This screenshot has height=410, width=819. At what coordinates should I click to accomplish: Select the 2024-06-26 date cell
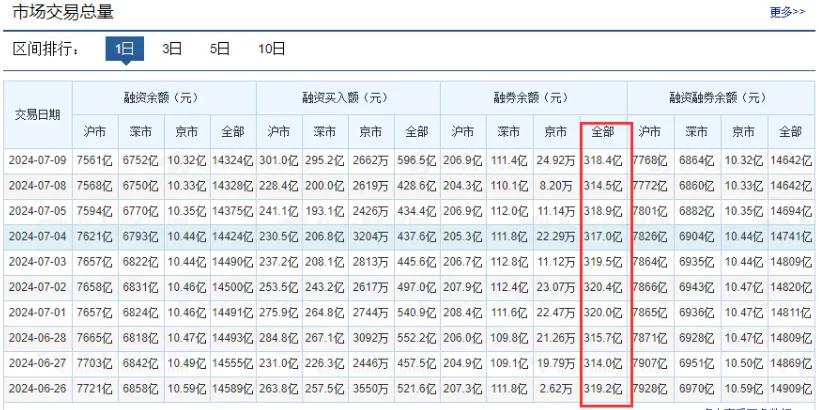pyautogui.click(x=38, y=389)
